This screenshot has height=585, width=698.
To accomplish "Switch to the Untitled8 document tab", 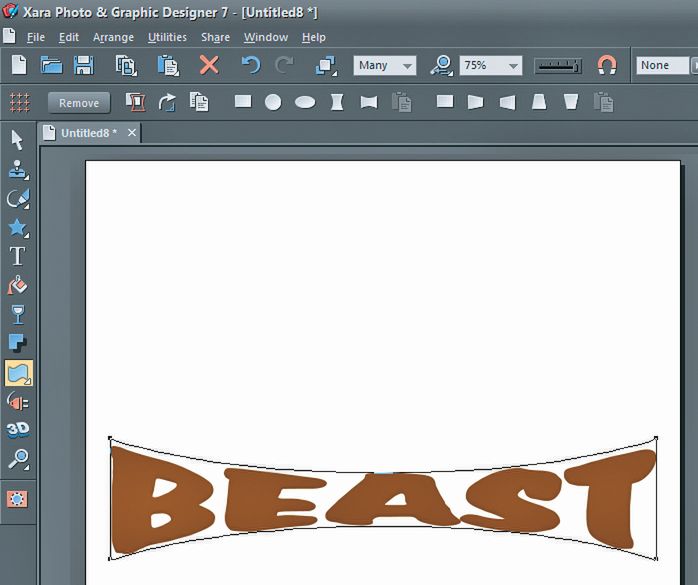I will click(88, 132).
